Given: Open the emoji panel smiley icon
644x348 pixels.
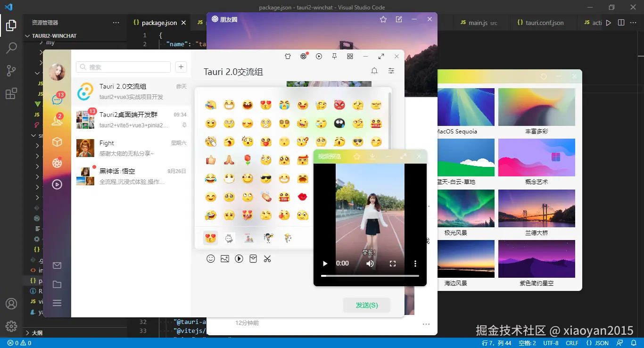Looking at the screenshot, I should click(x=211, y=258).
